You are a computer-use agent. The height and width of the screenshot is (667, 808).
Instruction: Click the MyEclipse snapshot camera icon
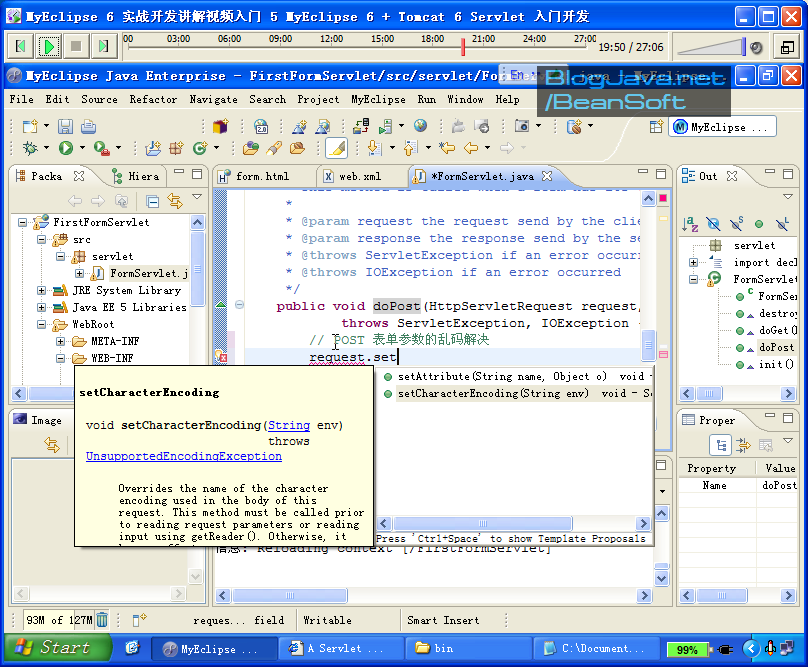(521, 126)
